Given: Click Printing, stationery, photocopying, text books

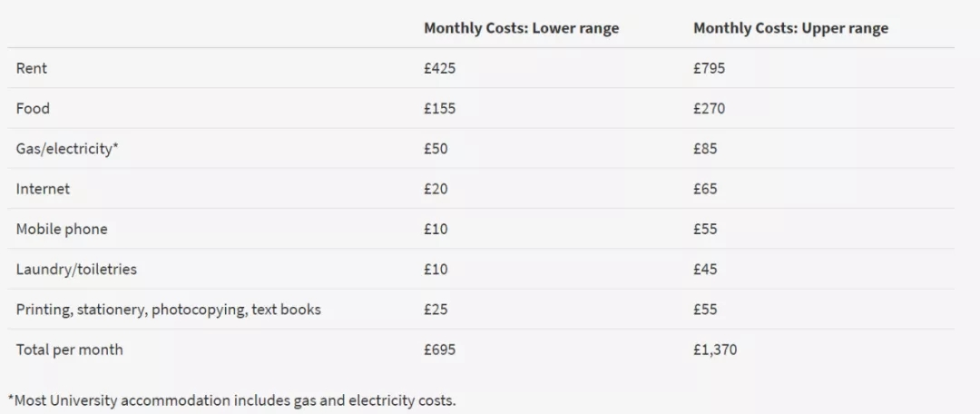Looking at the screenshot, I should tap(169, 310).
